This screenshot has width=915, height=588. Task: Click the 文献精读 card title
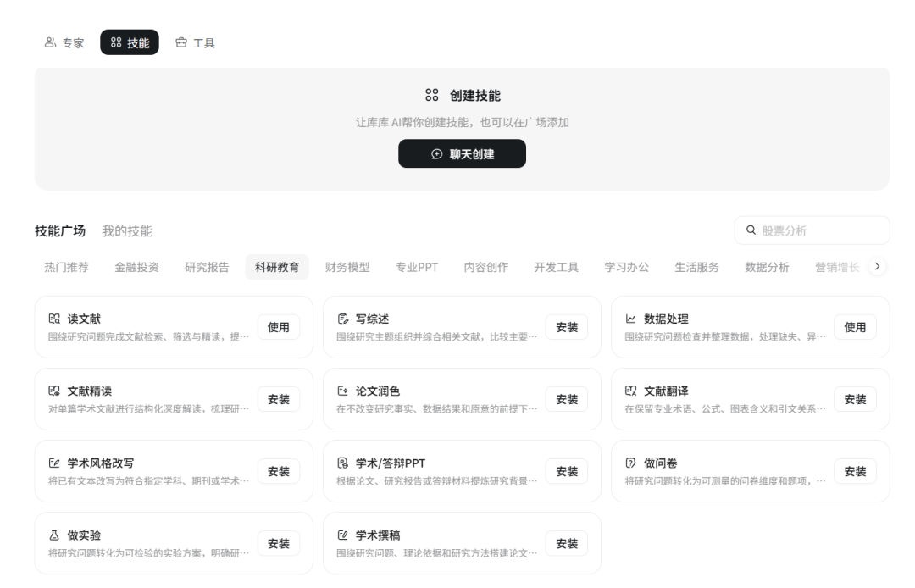(x=89, y=391)
